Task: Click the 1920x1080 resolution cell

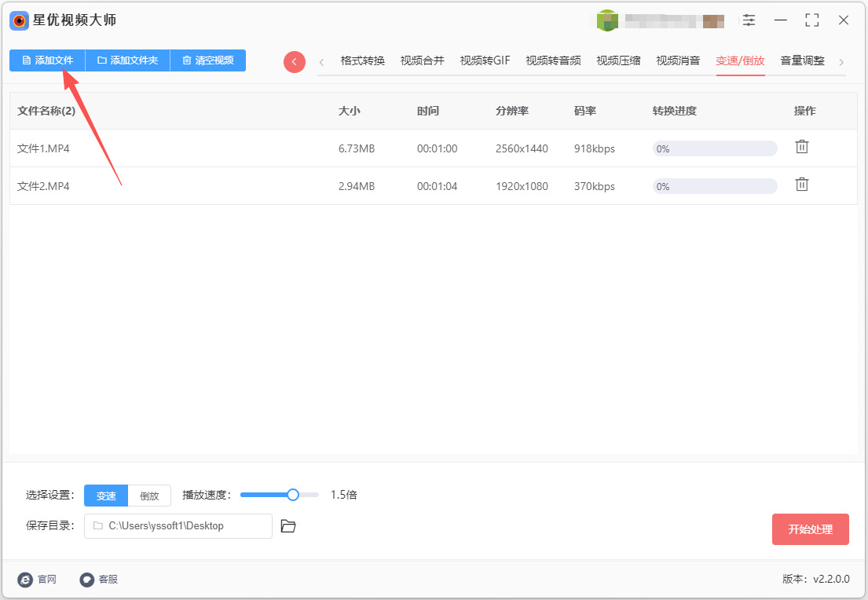Action: click(x=522, y=186)
